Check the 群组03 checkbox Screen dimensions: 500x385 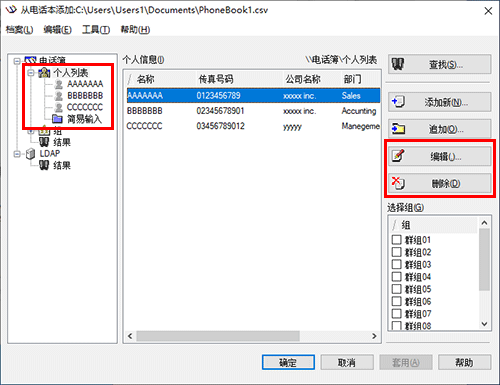(396, 264)
